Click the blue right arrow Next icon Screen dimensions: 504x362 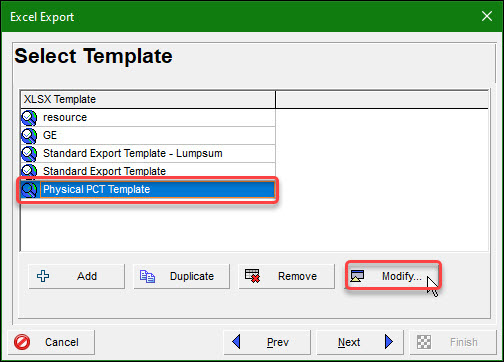tap(389, 342)
